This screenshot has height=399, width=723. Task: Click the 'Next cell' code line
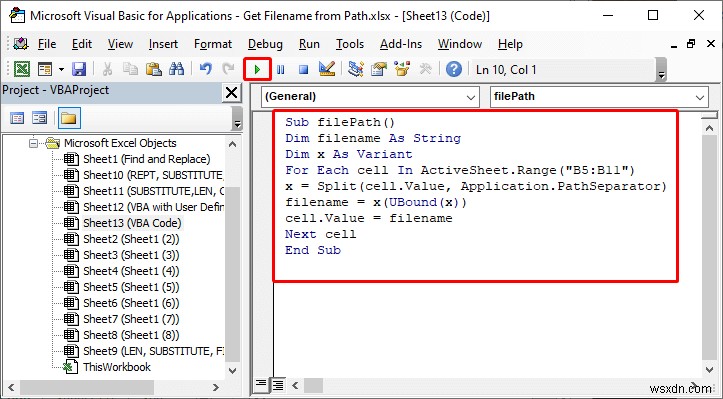(320, 234)
